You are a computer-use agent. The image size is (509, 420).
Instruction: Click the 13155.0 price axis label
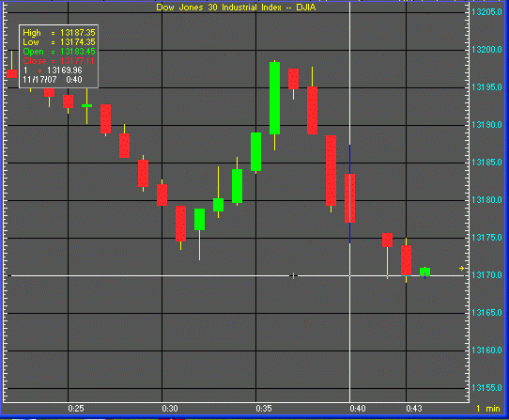point(486,388)
